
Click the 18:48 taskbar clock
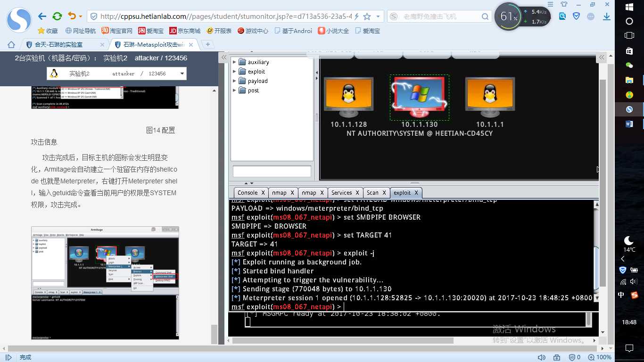click(629, 322)
